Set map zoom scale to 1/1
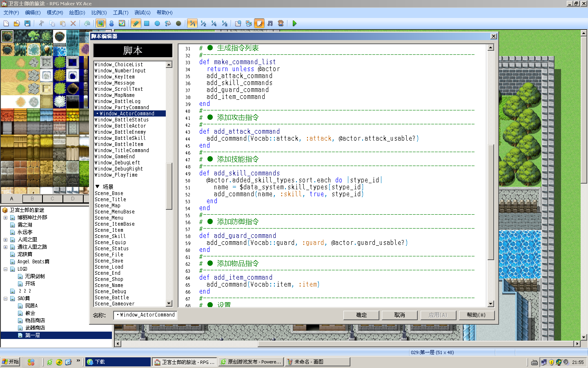This screenshot has width=588, height=368. (192, 24)
